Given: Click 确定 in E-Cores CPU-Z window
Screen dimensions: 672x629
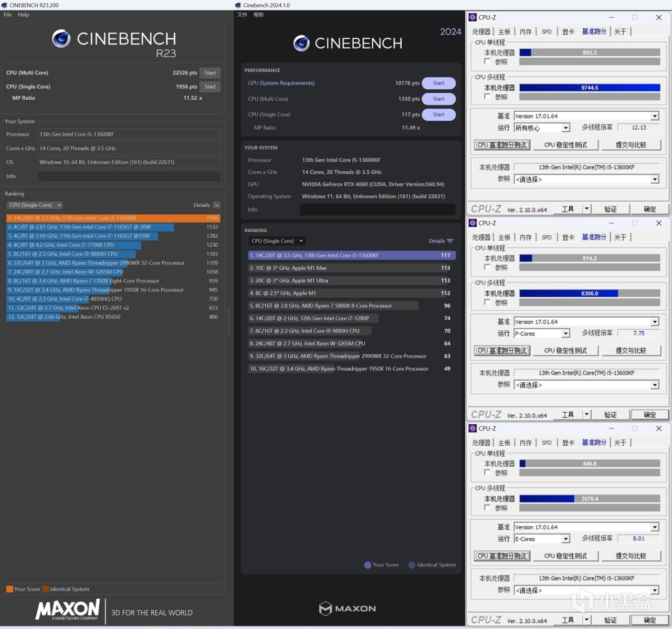Looking at the screenshot, I should click(650, 620).
